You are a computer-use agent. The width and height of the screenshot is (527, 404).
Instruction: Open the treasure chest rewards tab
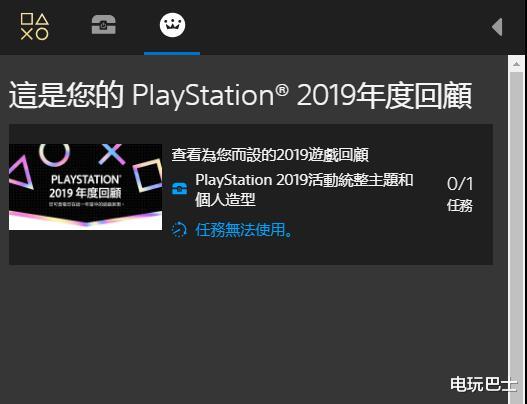104,25
